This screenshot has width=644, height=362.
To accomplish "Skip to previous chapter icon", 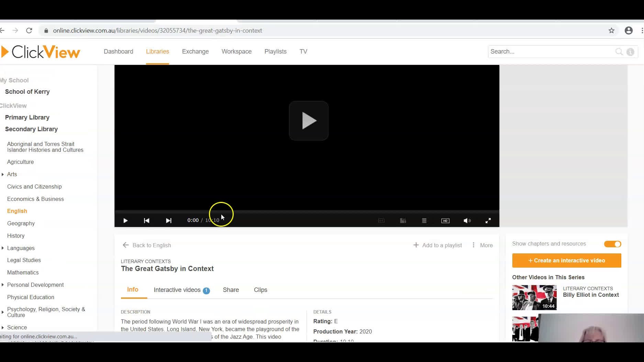I will pyautogui.click(x=146, y=220).
